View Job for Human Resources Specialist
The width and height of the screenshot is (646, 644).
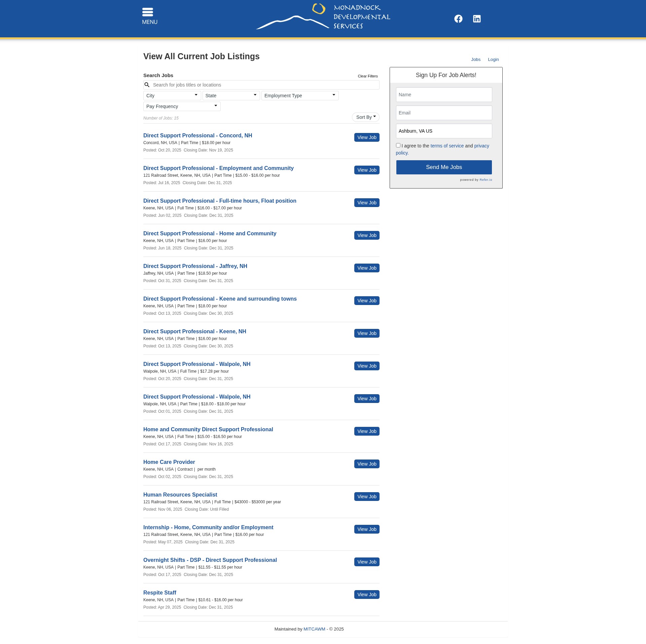click(x=367, y=497)
